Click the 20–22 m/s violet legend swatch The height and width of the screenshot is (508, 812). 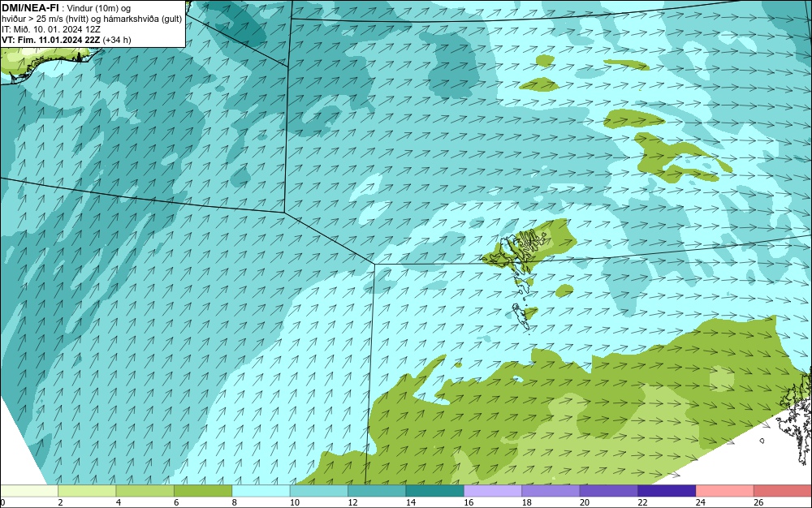click(609, 491)
